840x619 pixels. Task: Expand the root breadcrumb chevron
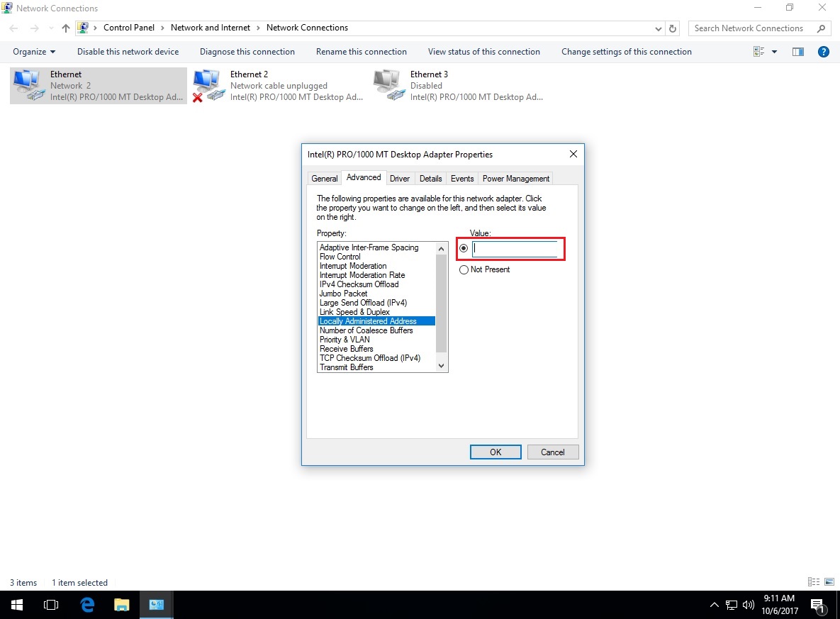[96, 28]
